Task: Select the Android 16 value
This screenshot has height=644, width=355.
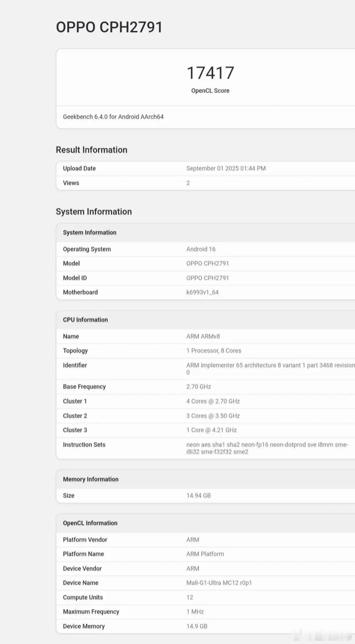Action: [x=201, y=249]
